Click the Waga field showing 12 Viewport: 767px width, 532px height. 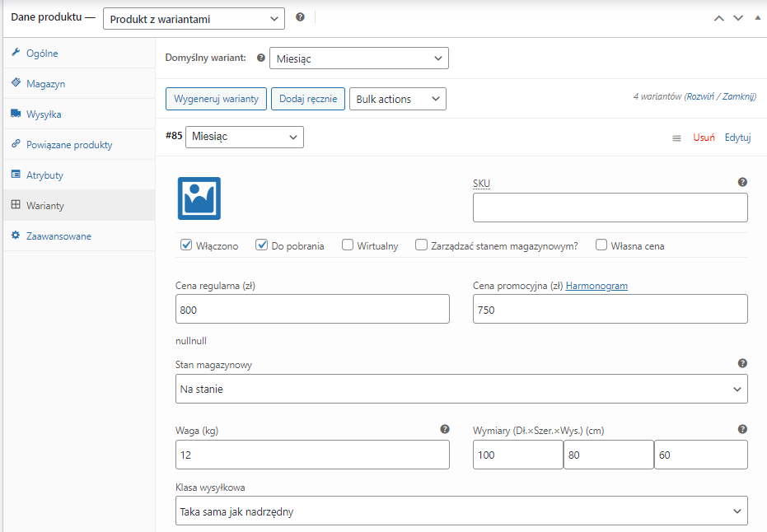tap(312, 455)
